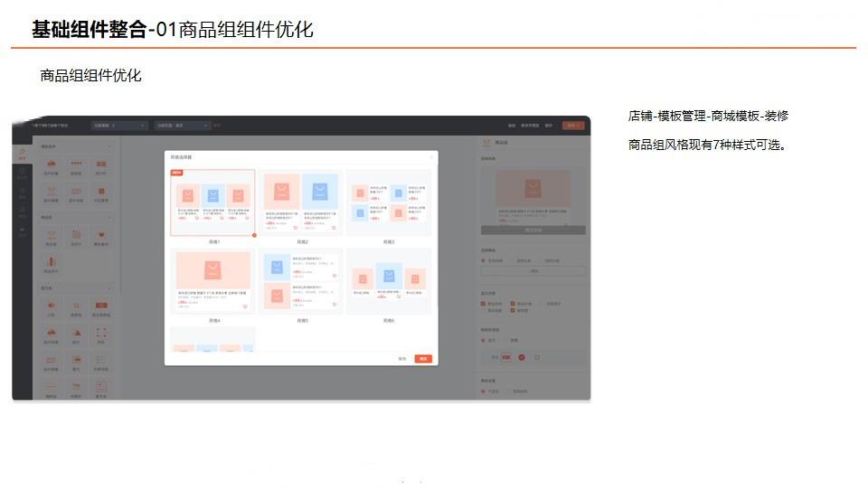The height and width of the screenshot is (488, 868).
Task: Add the bag icon component in second row
Action: point(51,193)
